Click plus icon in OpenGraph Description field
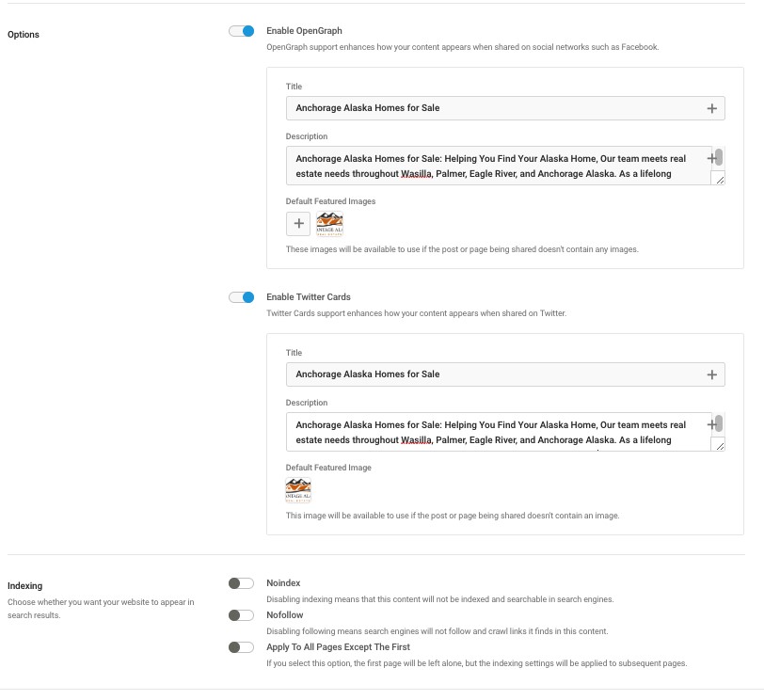The image size is (764, 700). pyautogui.click(x=711, y=158)
